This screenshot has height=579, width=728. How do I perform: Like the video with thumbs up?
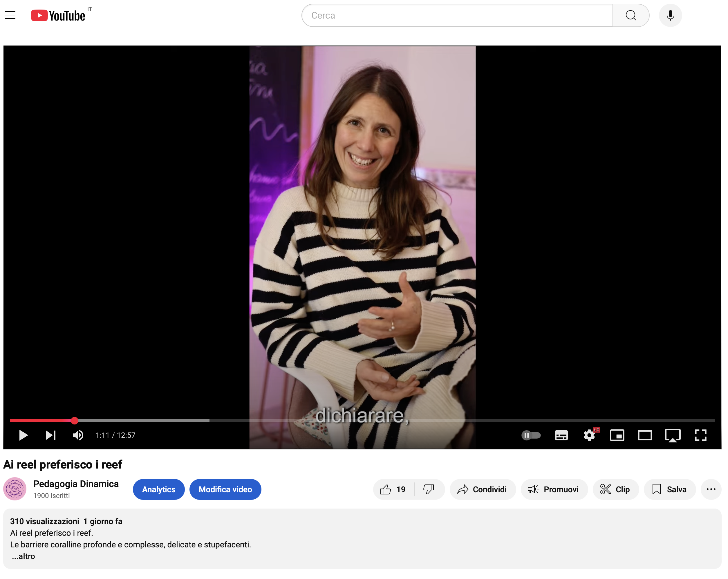click(x=394, y=489)
